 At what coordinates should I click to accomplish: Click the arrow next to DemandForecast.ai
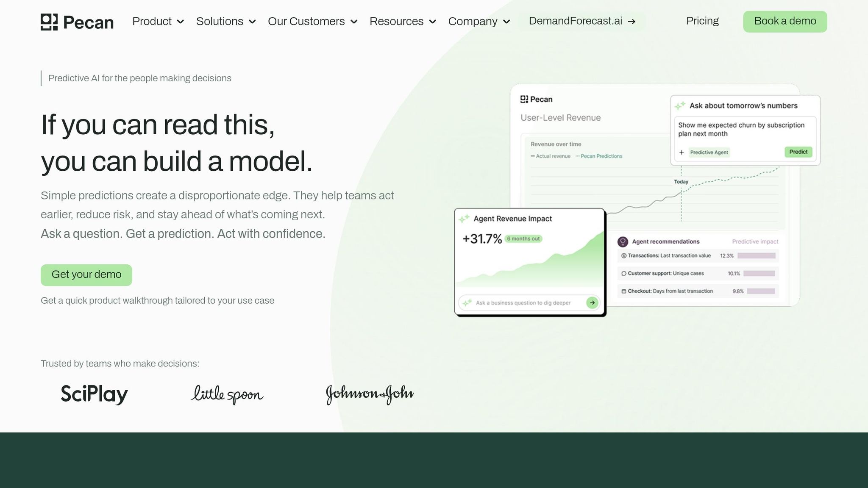632,22
